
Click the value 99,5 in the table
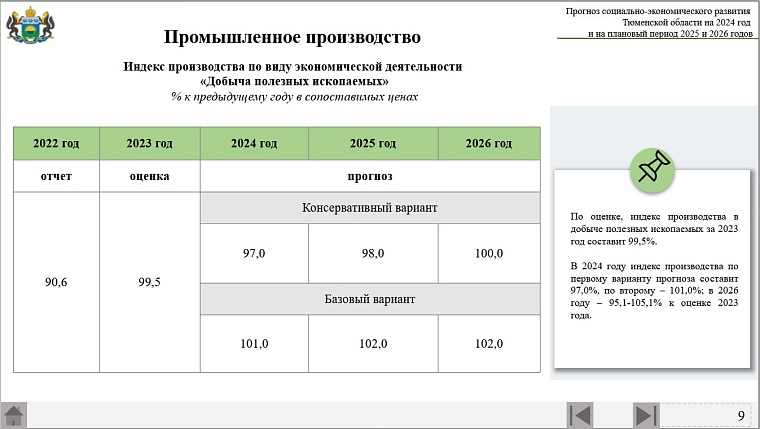click(150, 282)
